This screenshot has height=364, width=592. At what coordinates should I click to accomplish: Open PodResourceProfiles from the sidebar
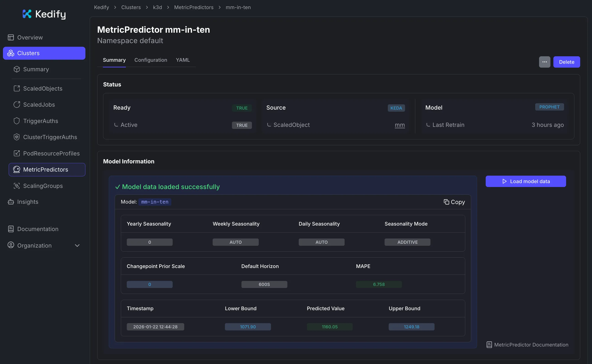[51, 153]
